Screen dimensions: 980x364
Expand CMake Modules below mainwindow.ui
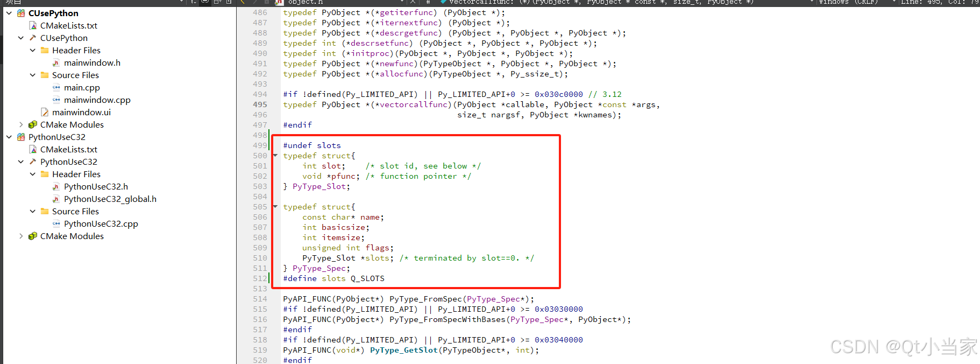[x=21, y=124]
